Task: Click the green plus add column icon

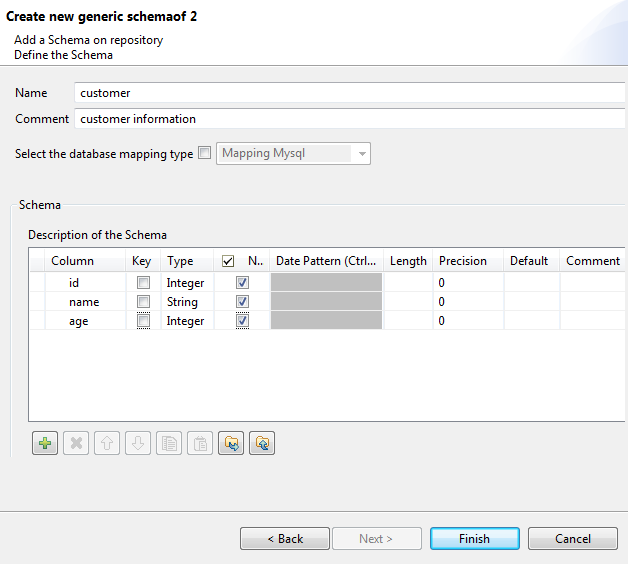Action: [44, 443]
